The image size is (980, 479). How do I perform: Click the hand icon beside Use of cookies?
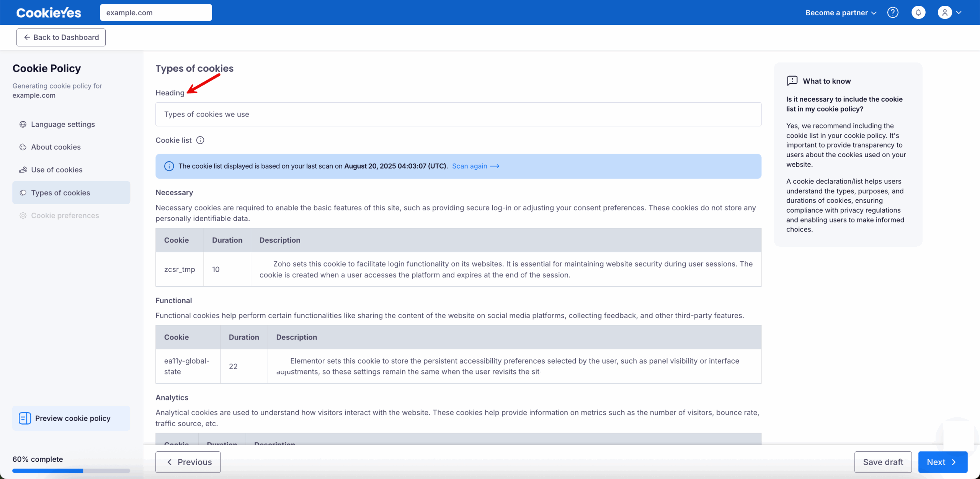pyautogui.click(x=23, y=170)
